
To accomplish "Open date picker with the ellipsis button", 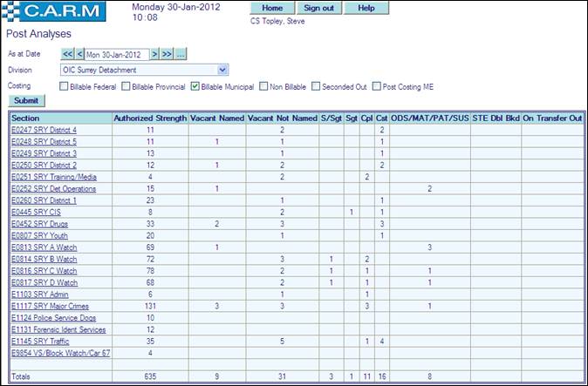I will tap(181, 54).
